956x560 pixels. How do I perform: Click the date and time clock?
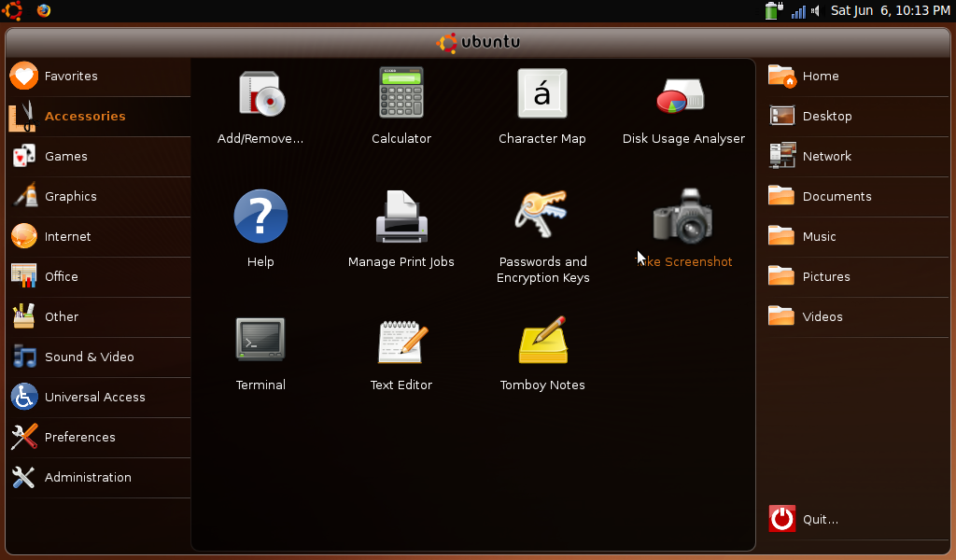(890, 10)
